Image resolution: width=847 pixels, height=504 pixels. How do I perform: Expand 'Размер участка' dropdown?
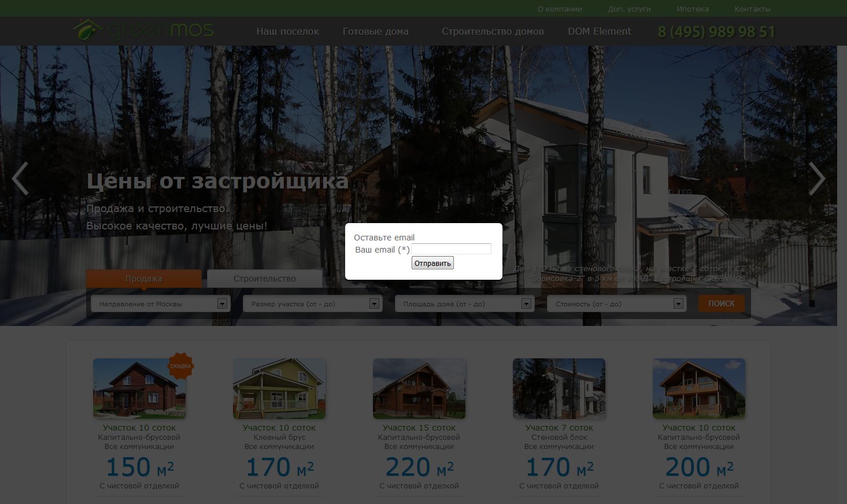(313, 303)
